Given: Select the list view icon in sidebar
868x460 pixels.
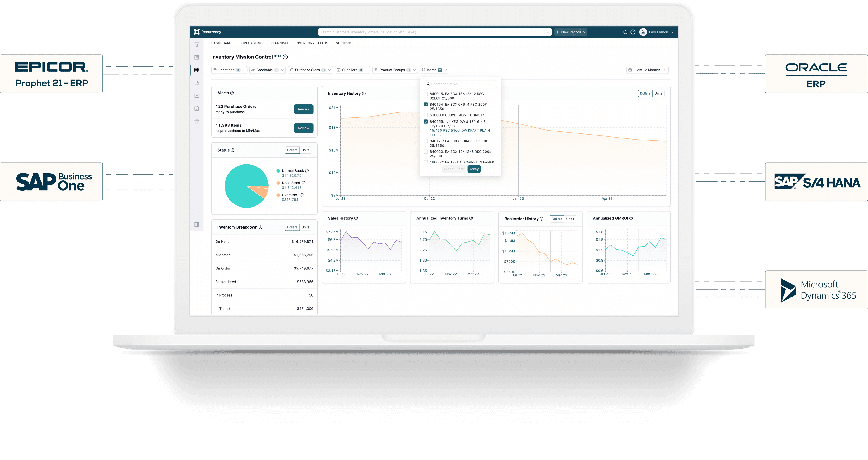Looking at the screenshot, I should [197, 57].
